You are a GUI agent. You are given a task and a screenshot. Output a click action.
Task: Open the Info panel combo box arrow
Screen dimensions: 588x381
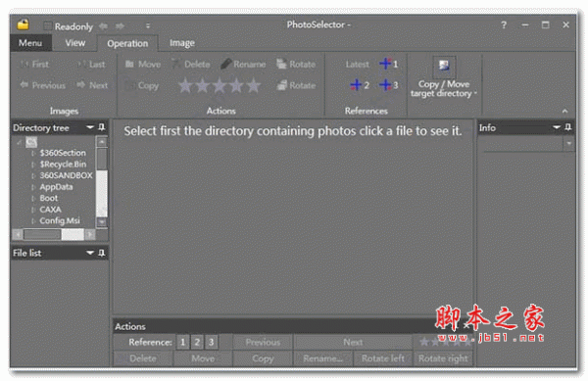[x=569, y=143]
